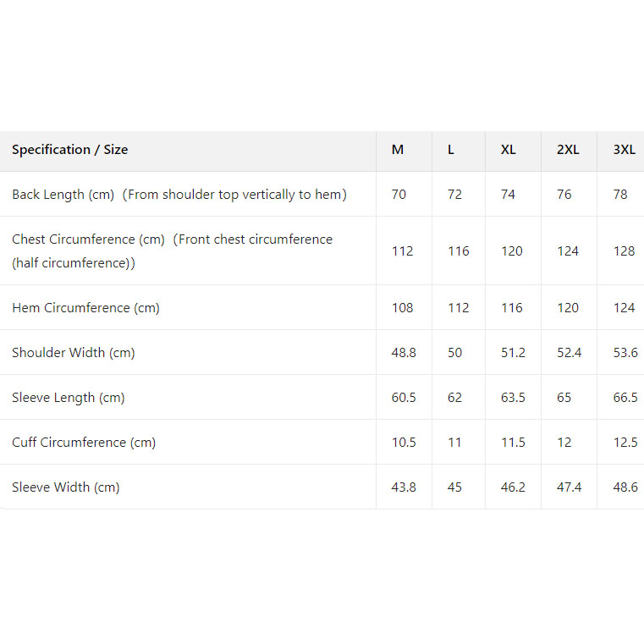Select the 2XL size column header

point(568,150)
